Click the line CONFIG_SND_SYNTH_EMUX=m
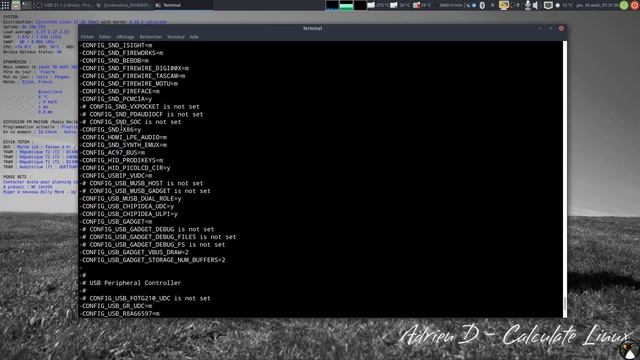The width and height of the screenshot is (640, 360). coord(123,145)
